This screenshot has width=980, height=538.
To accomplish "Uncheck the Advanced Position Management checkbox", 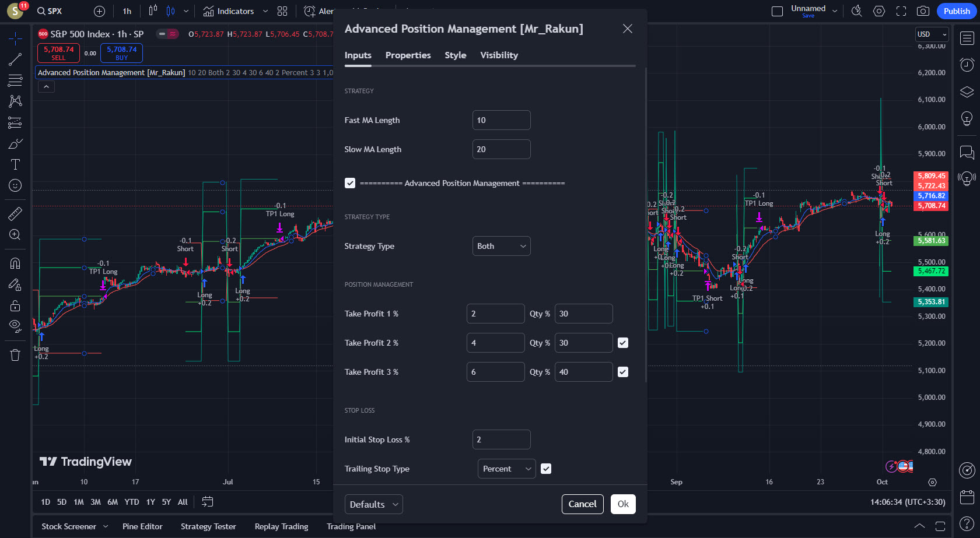I will [x=350, y=183].
